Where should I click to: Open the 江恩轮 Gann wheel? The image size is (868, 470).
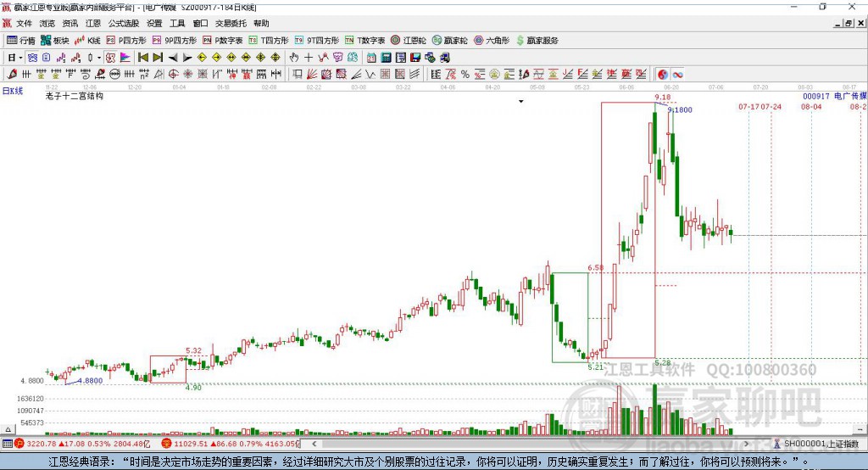pos(409,41)
